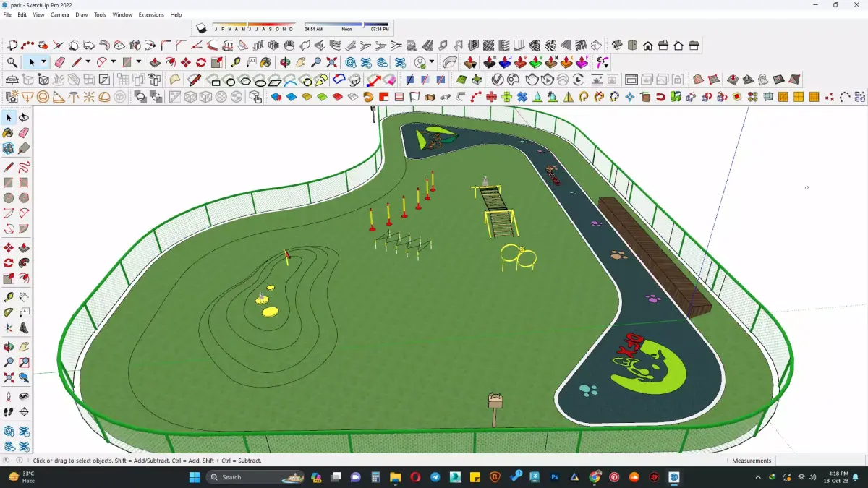Screen dimensions: 868x488
Task: Select the Position Camera tool
Action: 9,396
